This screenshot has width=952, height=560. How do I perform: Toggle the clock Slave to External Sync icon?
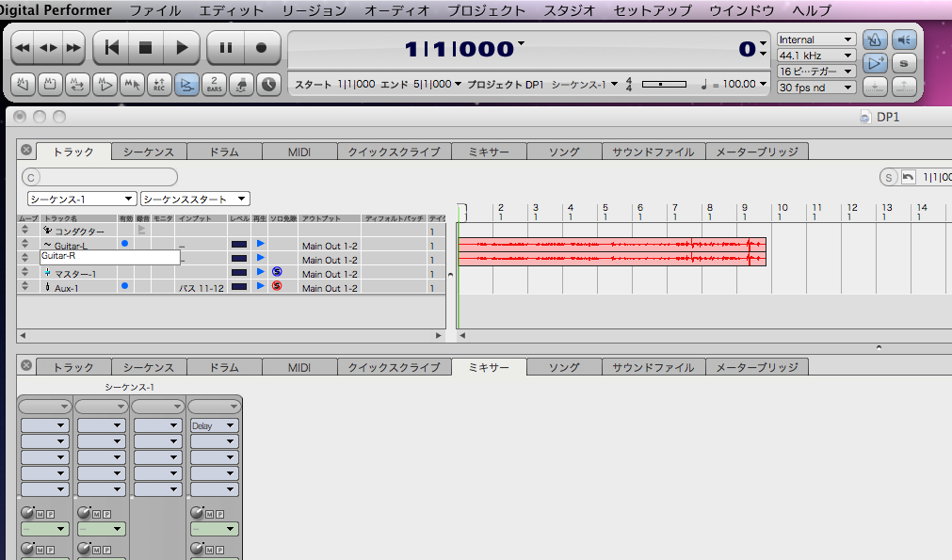[268, 85]
